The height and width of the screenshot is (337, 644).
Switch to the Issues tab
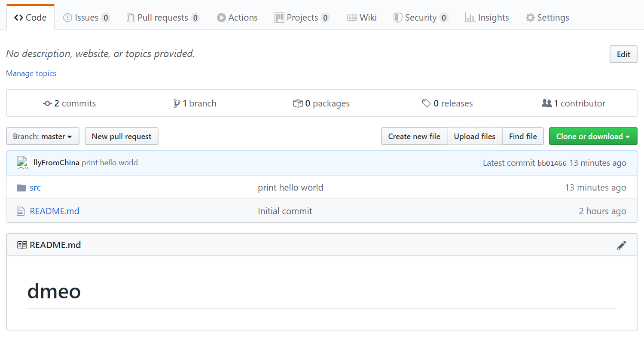point(86,18)
